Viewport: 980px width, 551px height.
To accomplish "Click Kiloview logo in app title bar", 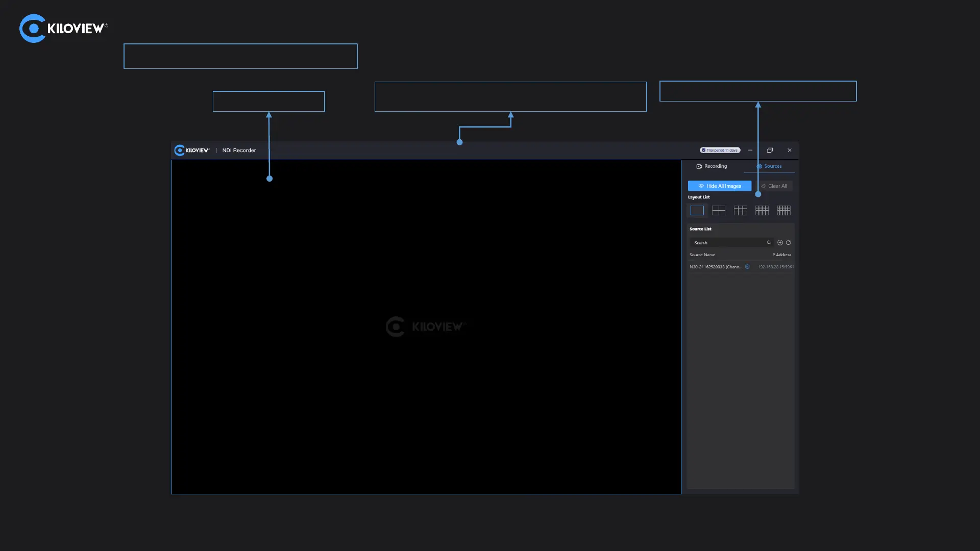I will [x=192, y=151].
